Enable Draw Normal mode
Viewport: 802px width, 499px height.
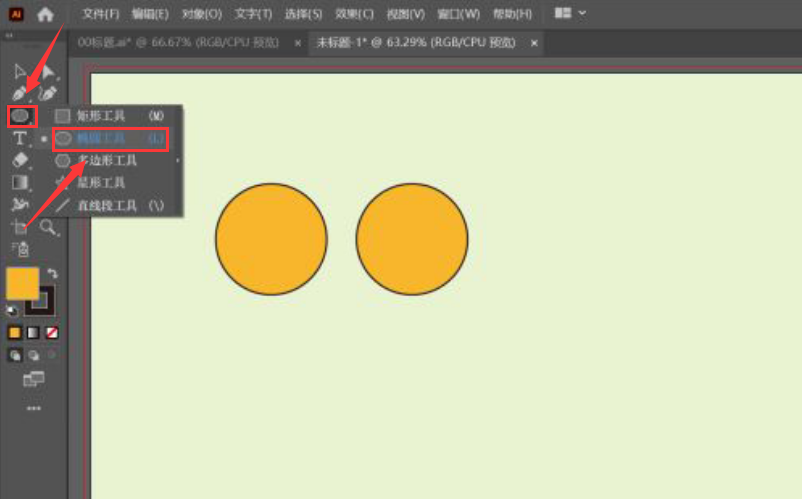15,355
